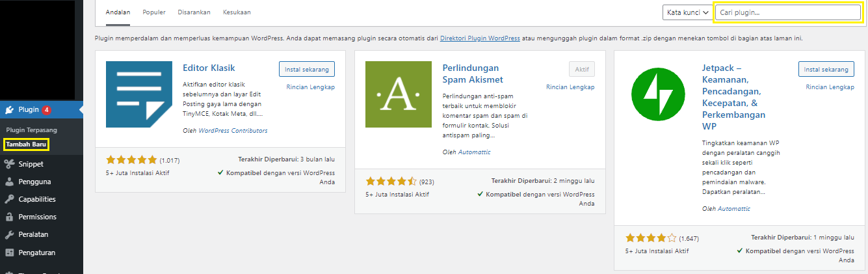The width and height of the screenshot is (868, 274).
Task: Click Akismet star rating
Action: 391,181
